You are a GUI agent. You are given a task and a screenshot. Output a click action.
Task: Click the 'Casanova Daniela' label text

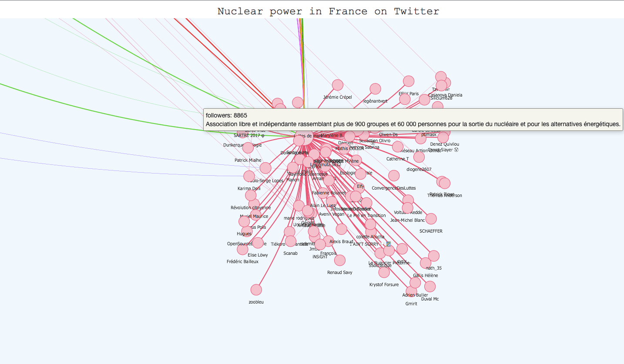(x=445, y=95)
